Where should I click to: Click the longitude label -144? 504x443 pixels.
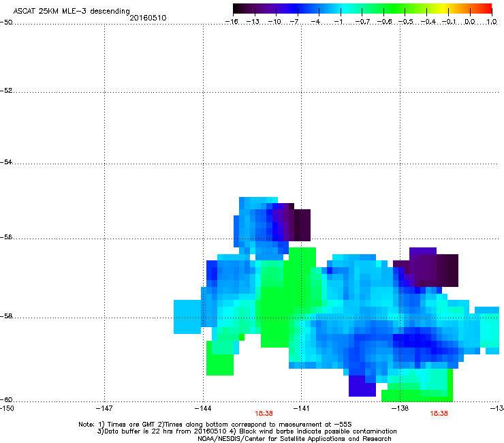pos(203,408)
